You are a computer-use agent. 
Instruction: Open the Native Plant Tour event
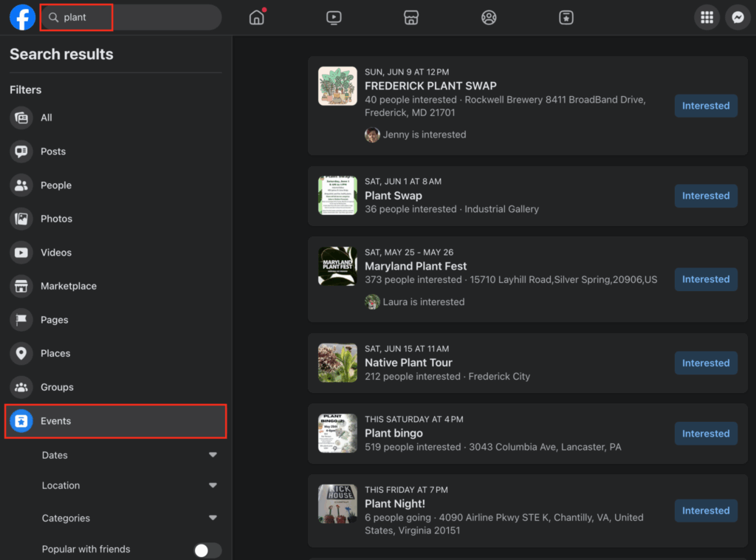coord(408,363)
